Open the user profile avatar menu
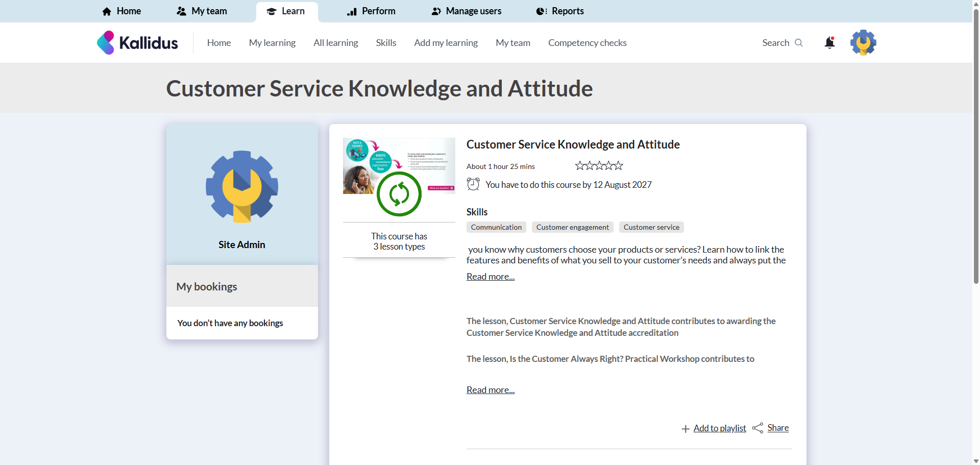This screenshot has height=465, width=980. 863,43
